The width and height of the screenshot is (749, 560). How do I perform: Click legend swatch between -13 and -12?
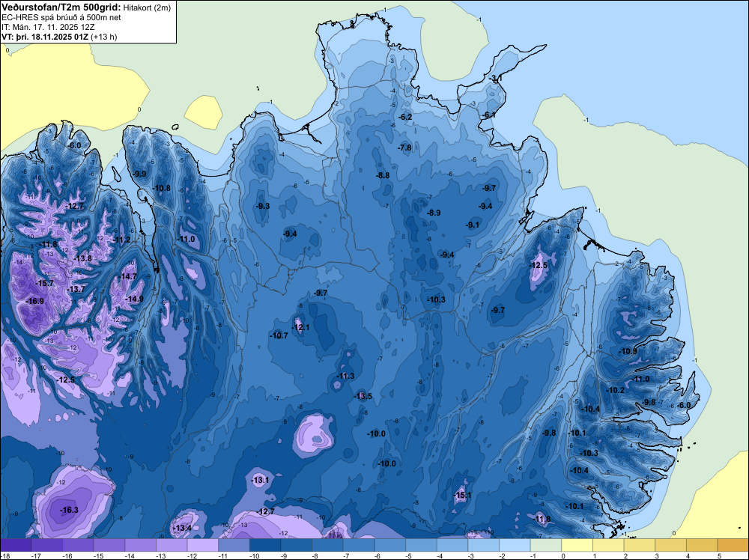[172, 545]
